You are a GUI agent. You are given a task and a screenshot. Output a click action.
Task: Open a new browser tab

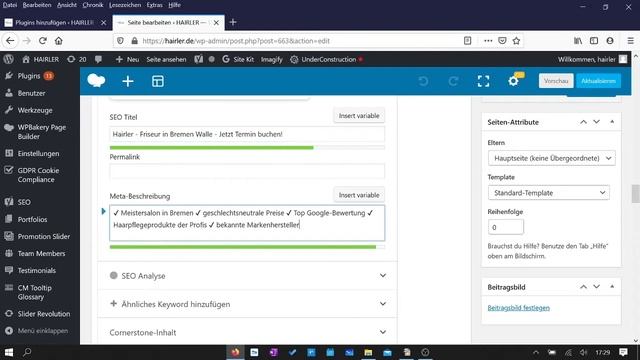point(233,22)
